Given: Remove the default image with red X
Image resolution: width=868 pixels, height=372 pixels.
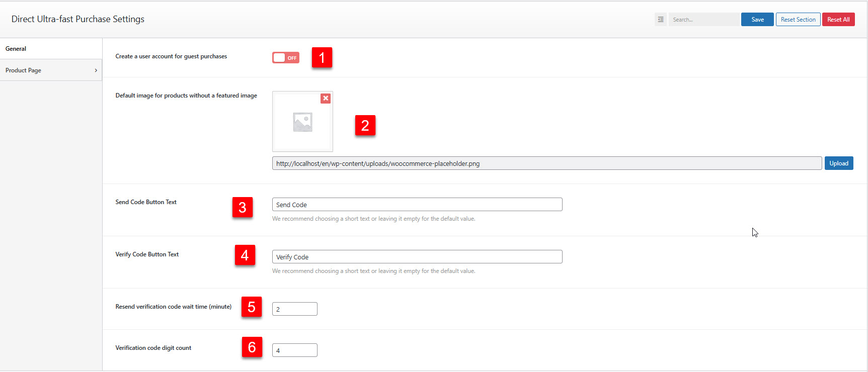Looking at the screenshot, I should [326, 99].
